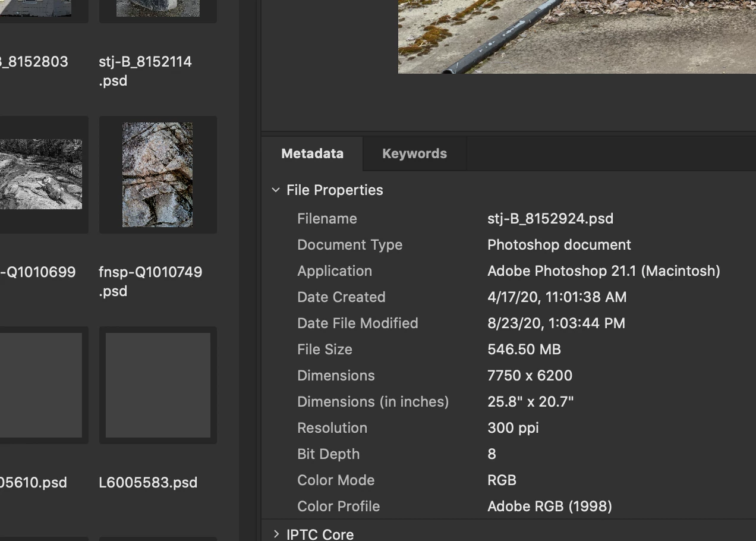Click the Date File Modified label
This screenshot has height=541, width=756.
(x=358, y=323)
